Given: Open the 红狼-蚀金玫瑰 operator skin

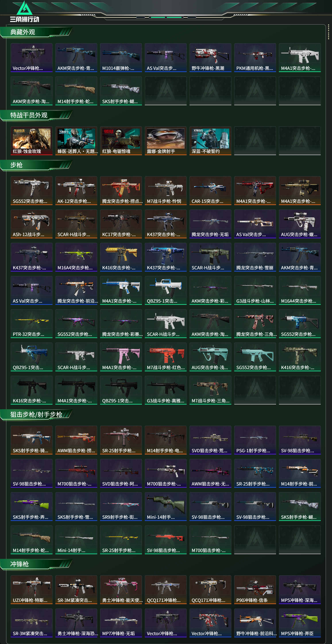Looking at the screenshot, I should pyautogui.click(x=31, y=141).
